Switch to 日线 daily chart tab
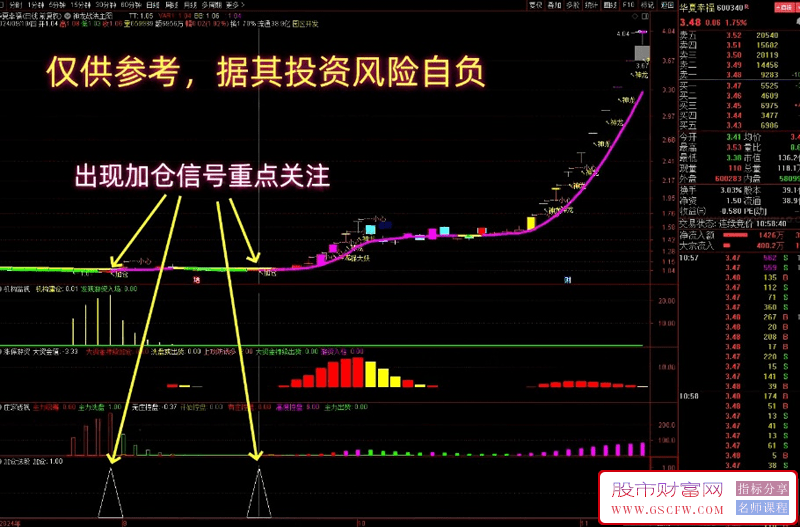800x527 pixels. click(x=153, y=5)
